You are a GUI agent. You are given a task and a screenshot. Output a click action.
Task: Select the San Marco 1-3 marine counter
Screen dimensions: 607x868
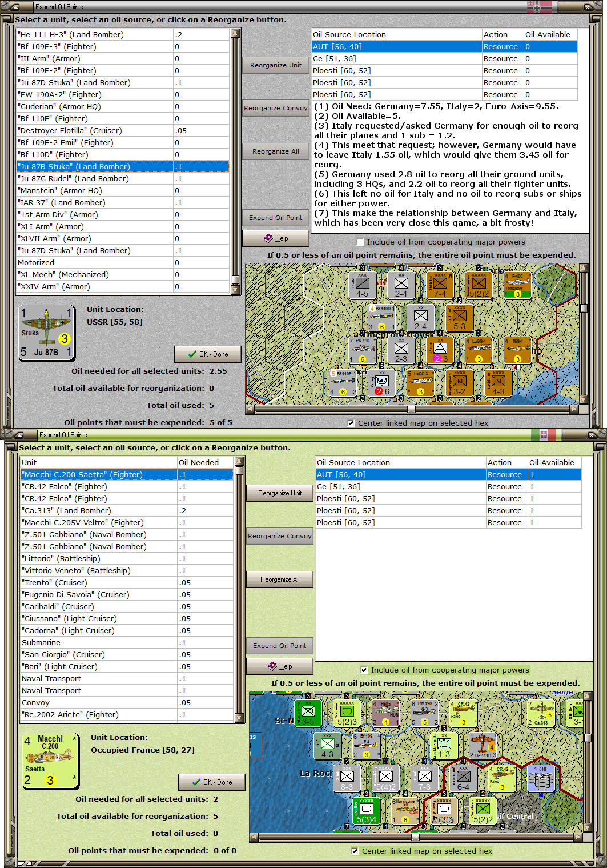[444, 745]
